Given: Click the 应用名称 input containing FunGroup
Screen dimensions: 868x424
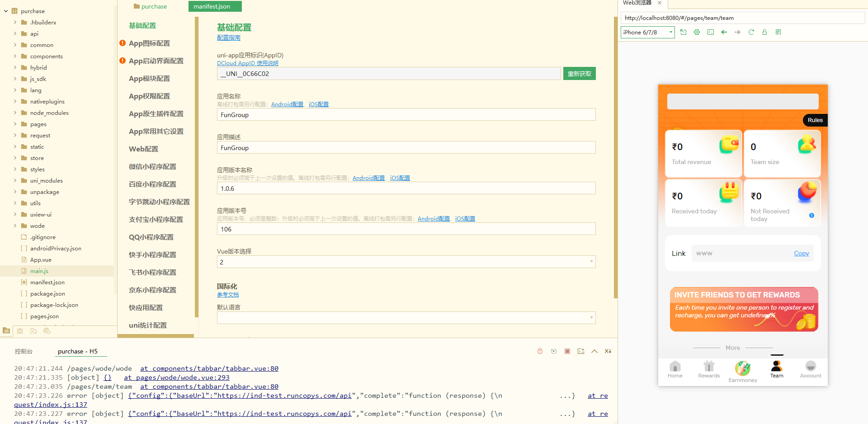Looking at the screenshot, I should click(x=406, y=115).
